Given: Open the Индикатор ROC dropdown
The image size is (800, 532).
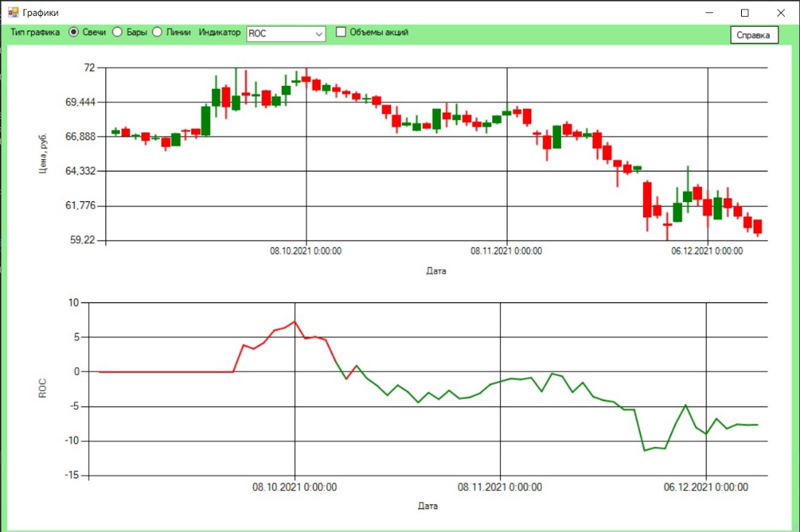Looking at the screenshot, I should pos(286,33).
